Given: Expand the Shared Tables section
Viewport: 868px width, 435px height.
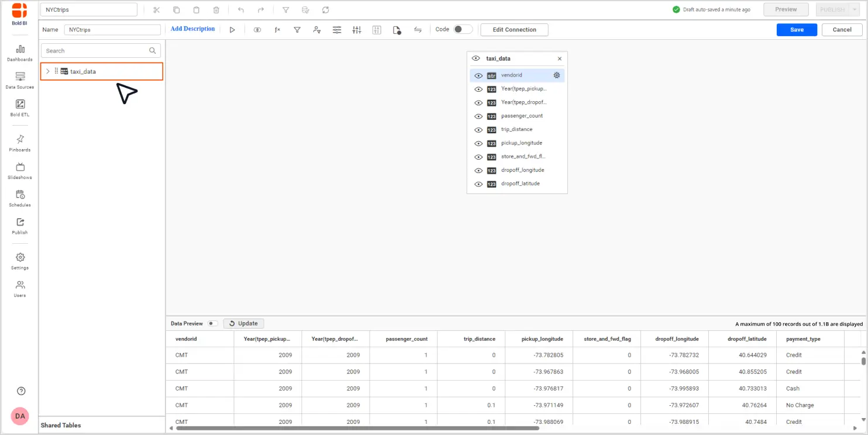Looking at the screenshot, I should point(61,425).
